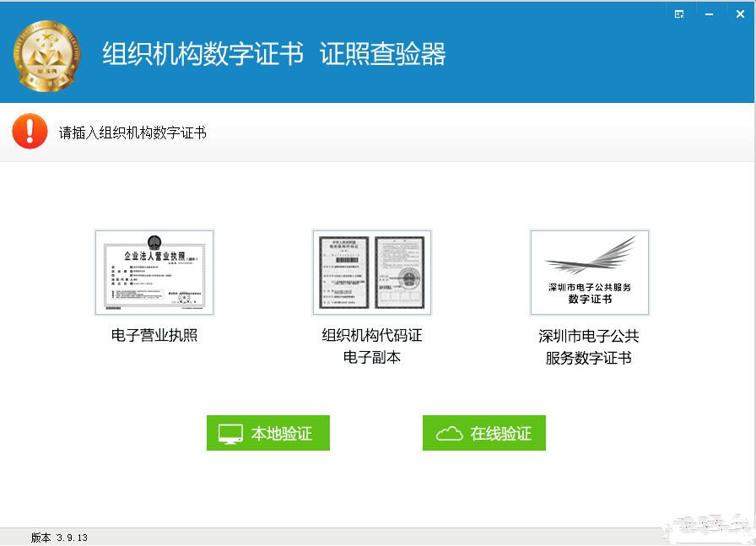Click the 组织机构数字证书 证照查验器 title
The height and width of the screenshot is (546, 756).
coord(274,52)
